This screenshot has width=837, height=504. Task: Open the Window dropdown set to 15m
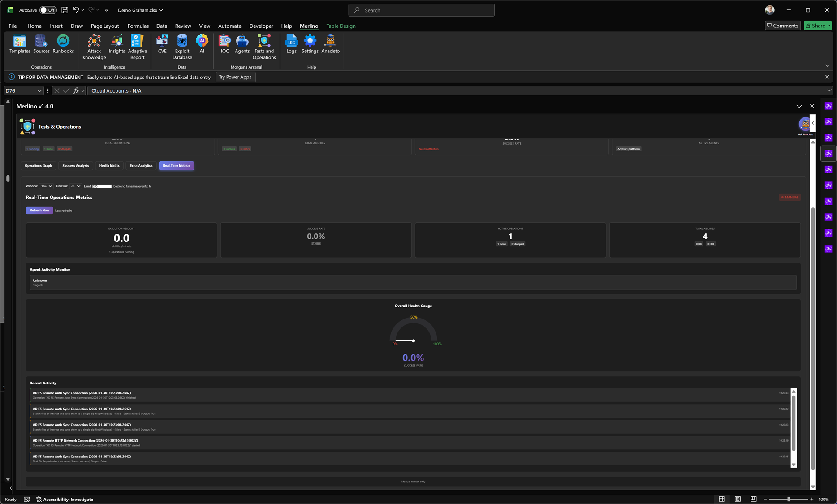click(x=46, y=186)
